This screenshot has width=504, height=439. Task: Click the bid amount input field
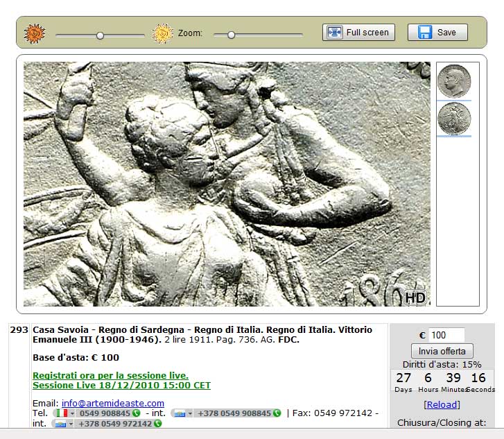pos(446,335)
